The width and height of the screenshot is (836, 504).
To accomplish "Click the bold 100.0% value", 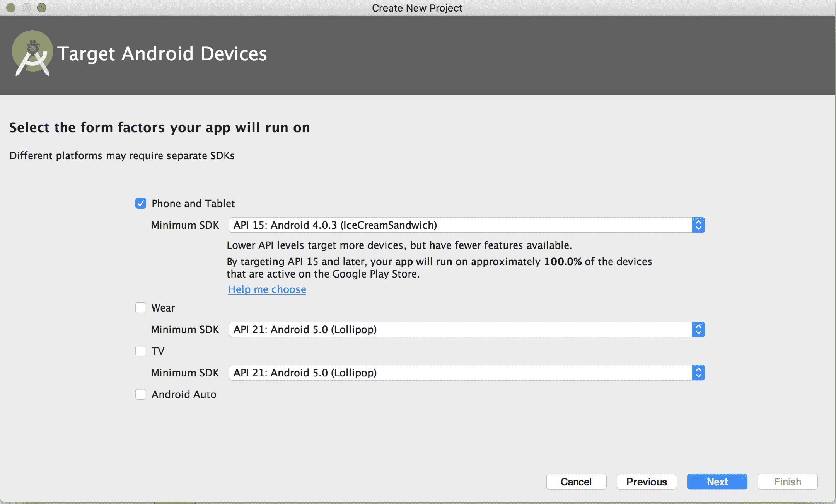I will (x=563, y=261).
